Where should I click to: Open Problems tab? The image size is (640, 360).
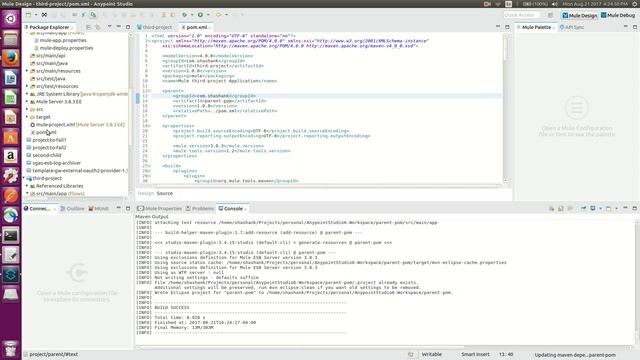(200, 208)
